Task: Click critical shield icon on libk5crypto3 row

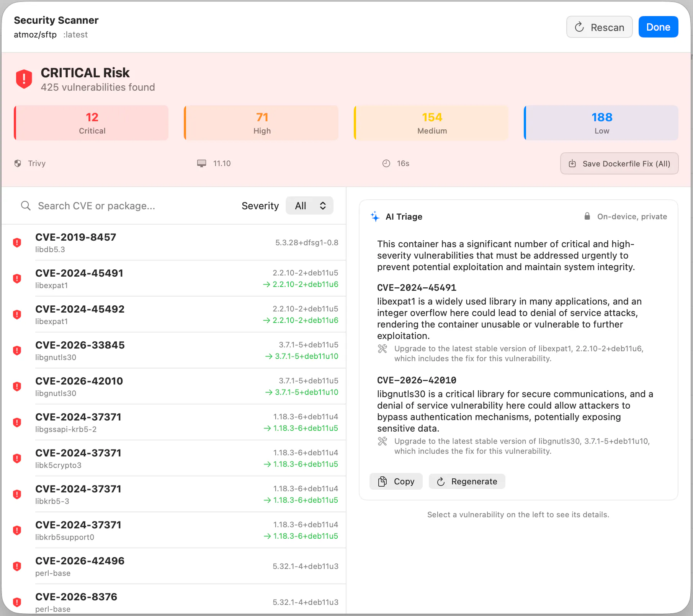Action: pos(17,458)
